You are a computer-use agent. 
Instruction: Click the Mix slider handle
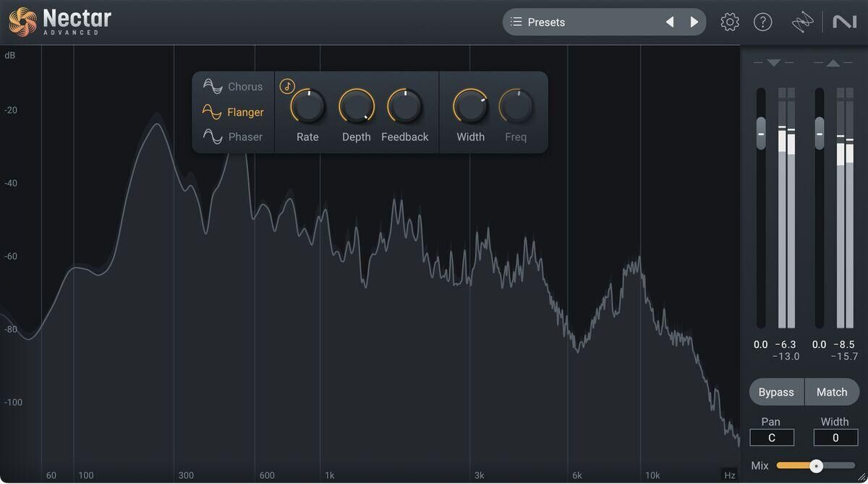816,466
